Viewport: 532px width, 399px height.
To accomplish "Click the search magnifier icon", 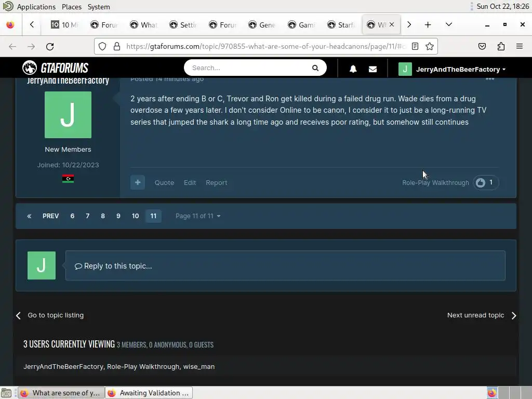I will 315,68.
